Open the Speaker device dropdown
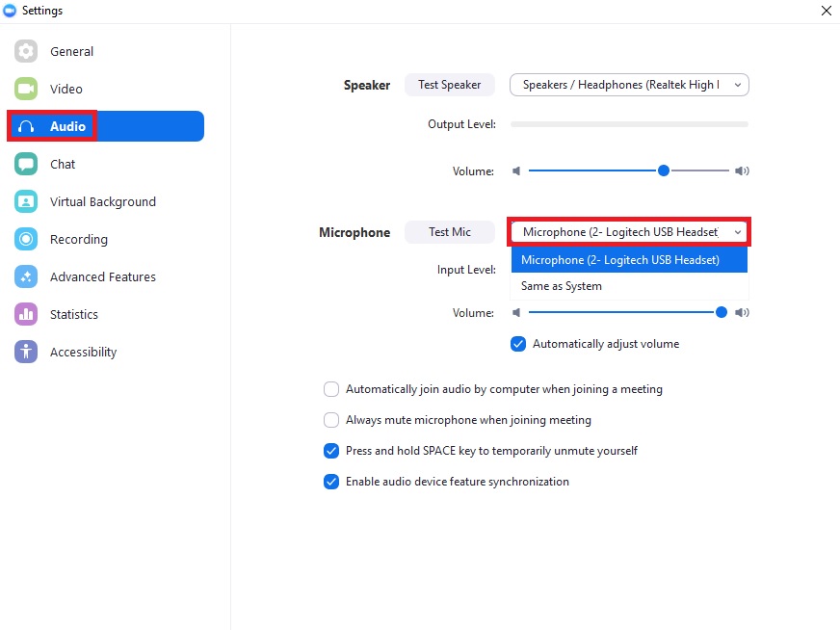 coord(629,85)
